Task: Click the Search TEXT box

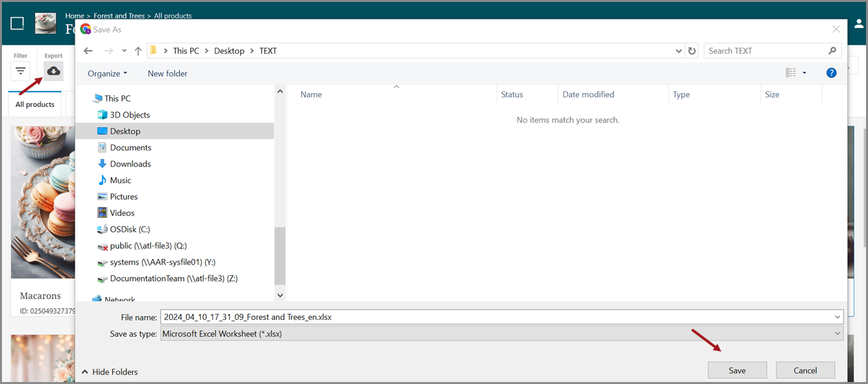Action: click(766, 51)
